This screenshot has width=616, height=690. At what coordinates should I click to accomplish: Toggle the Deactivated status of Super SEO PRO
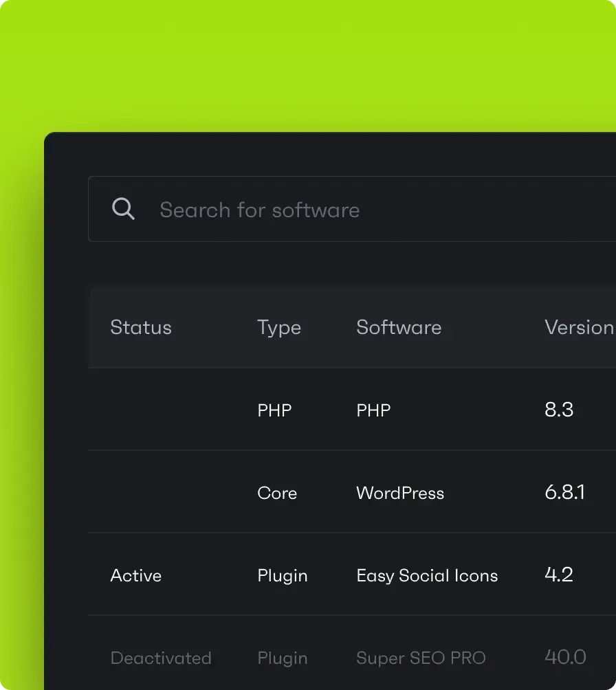click(161, 658)
